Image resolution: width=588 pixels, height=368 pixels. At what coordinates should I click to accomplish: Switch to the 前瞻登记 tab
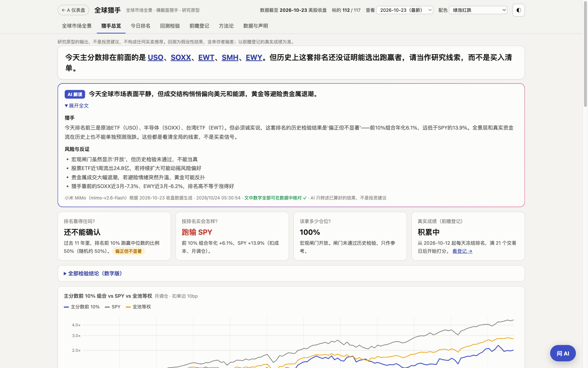click(199, 26)
